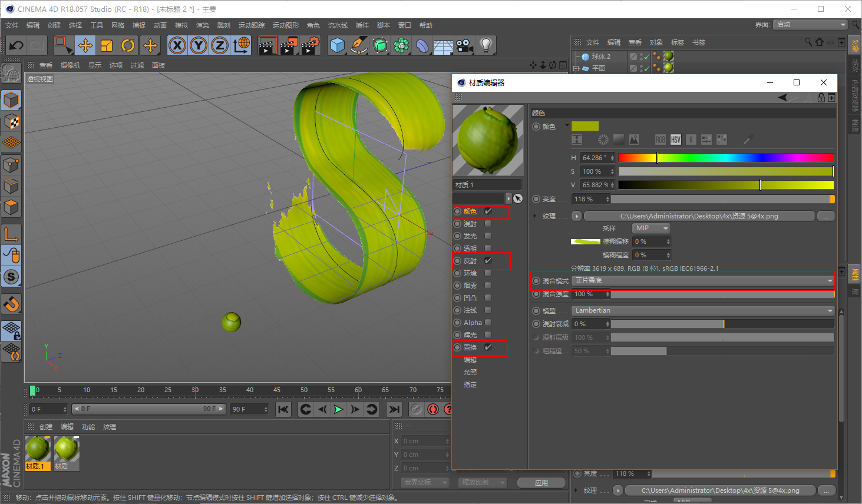Enable the 环境 channel checkbox
This screenshot has width=862, height=504.
488,273
